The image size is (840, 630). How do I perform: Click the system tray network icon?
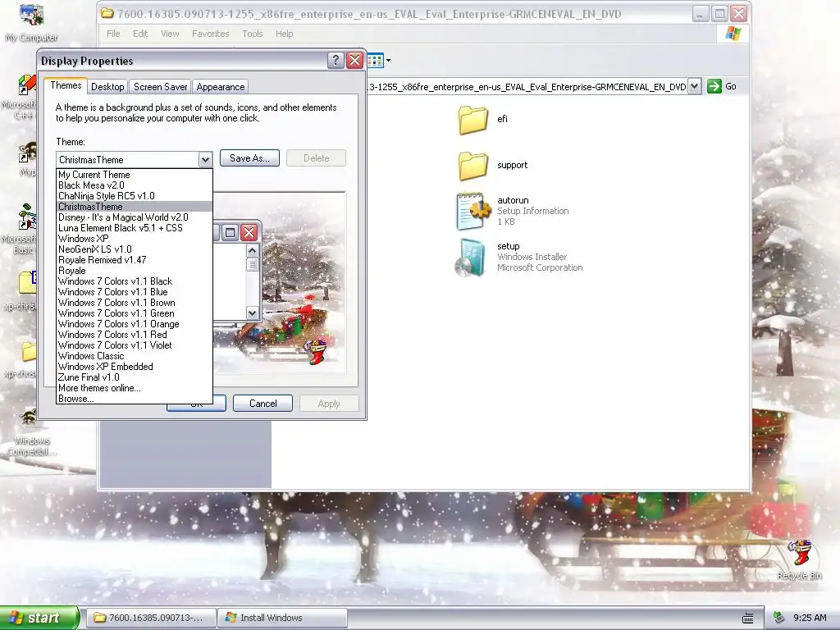[779, 618]
